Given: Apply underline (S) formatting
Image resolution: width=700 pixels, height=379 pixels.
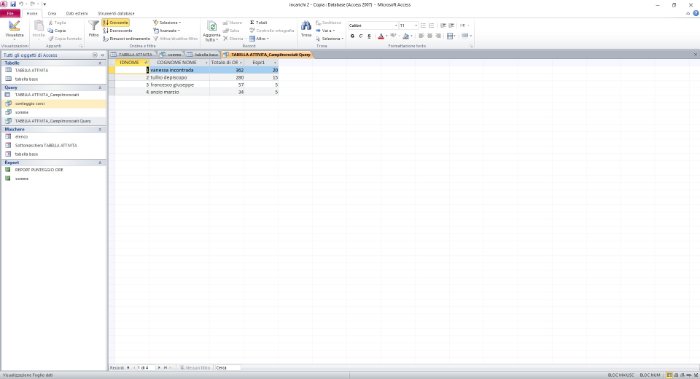Looking at the screenshot, I should (x=369, y=36).
